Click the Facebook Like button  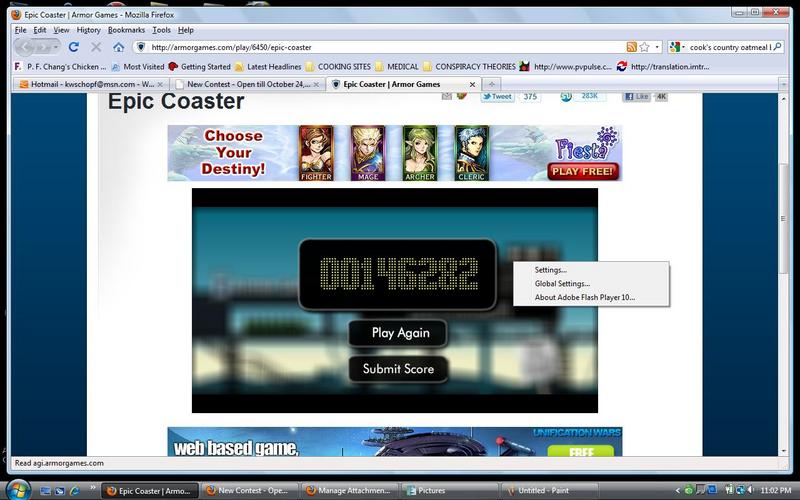[637, 96]
